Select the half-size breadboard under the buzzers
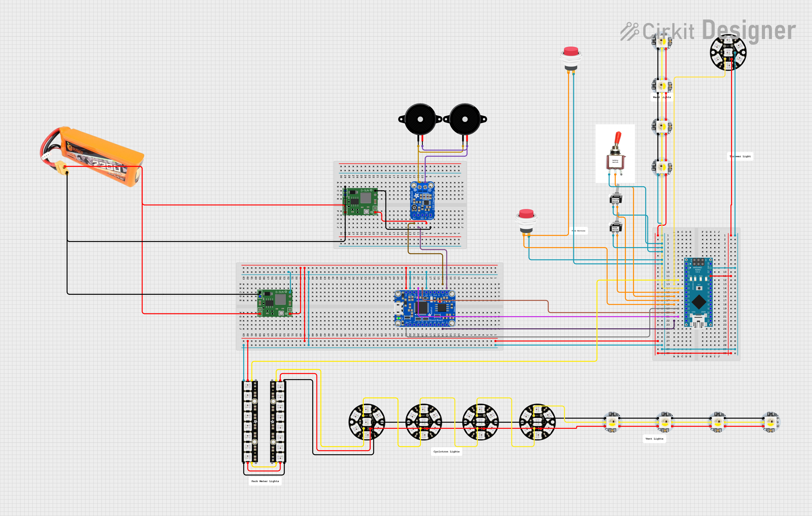 [400, 205]
